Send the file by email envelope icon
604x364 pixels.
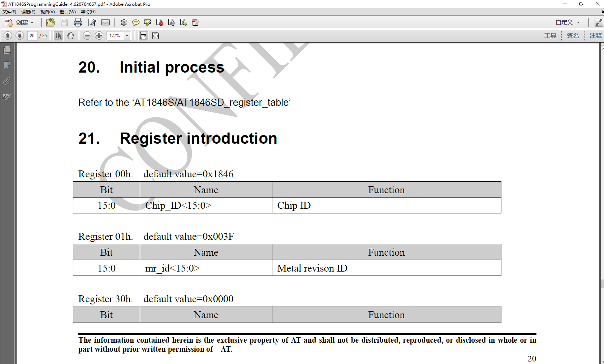coord(105,22)
